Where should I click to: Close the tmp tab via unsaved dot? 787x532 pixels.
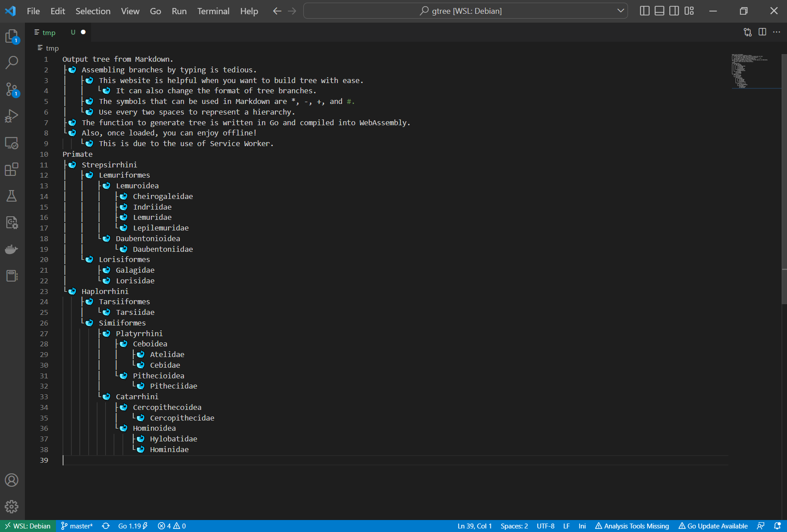pyautogui.click(x=83, y=32)
